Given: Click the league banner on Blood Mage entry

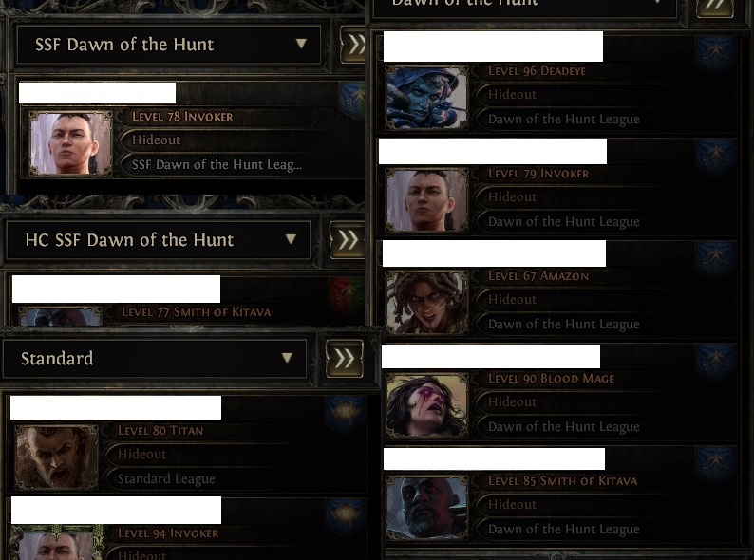Looking at the screenshot, I should (716, 363).
